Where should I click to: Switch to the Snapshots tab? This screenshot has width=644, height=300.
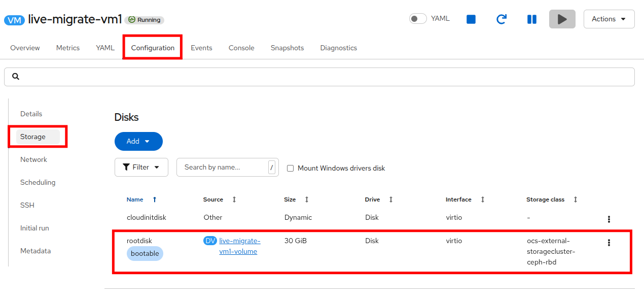point(287,48)
